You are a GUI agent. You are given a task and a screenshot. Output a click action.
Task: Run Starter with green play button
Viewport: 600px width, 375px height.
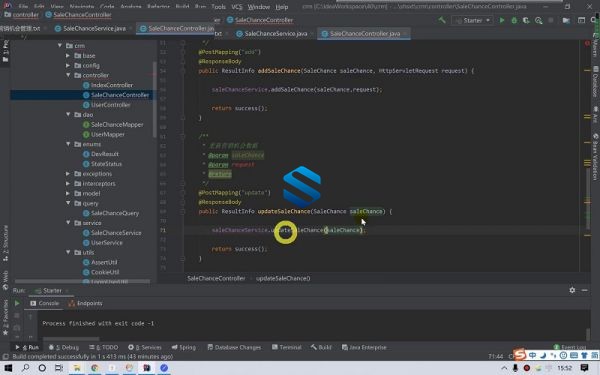pos(502,20)
